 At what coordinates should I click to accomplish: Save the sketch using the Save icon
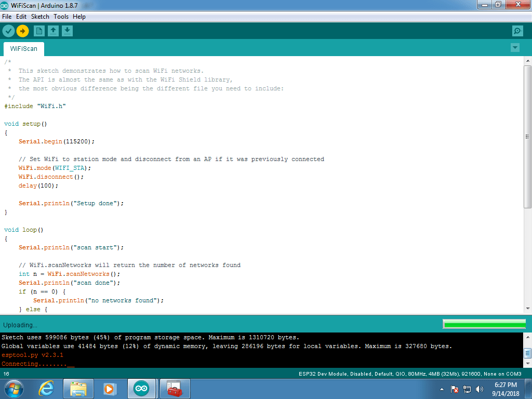(67, 31)
